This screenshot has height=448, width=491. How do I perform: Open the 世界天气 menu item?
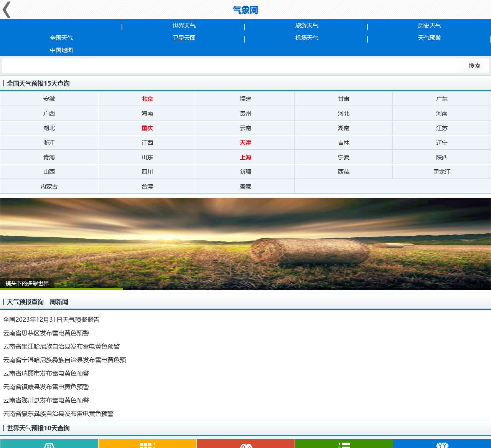[184, 26]
